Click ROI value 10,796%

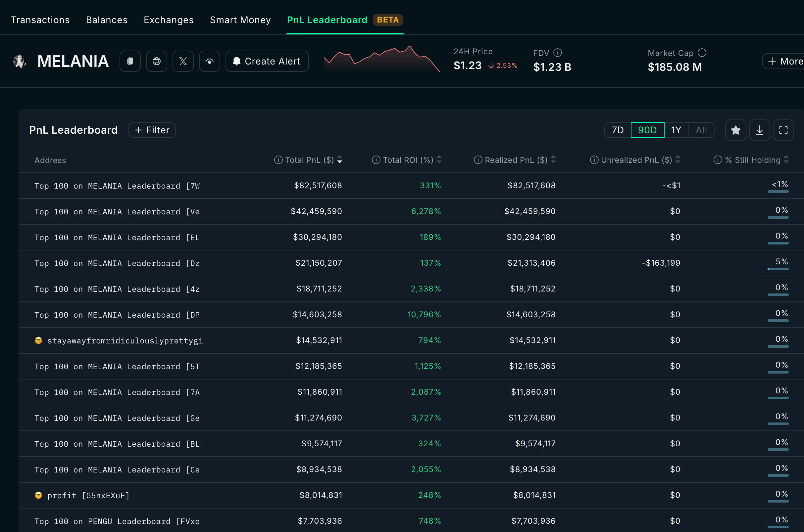pyautogui.click(x=424, y=315)
